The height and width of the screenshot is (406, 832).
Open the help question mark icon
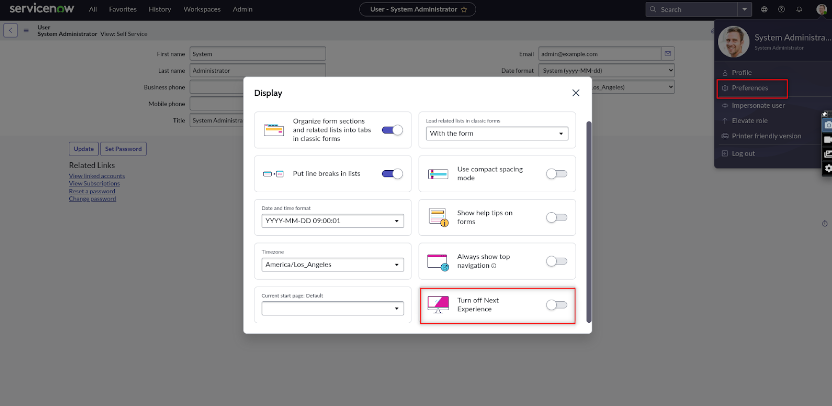click(781, 9)
